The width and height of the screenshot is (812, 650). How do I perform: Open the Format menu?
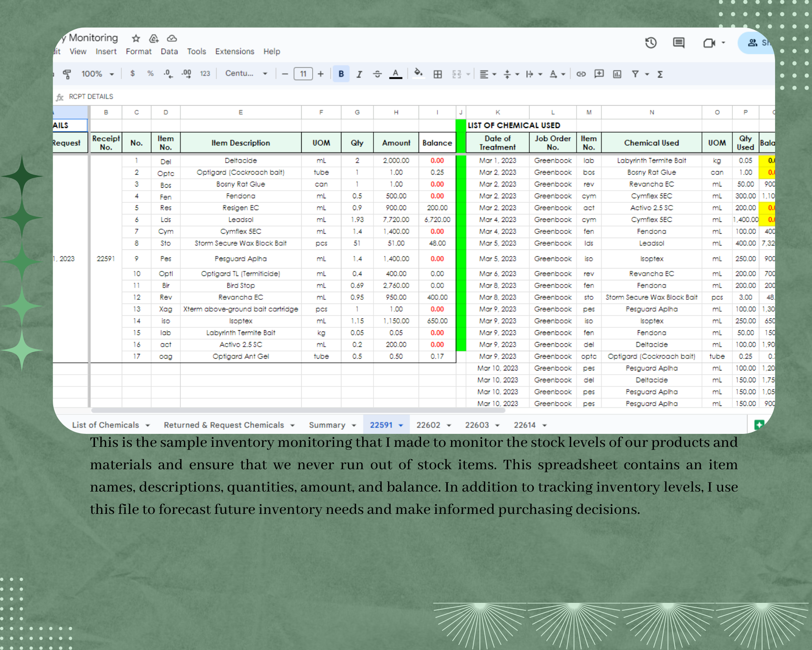tap(138, 52)
